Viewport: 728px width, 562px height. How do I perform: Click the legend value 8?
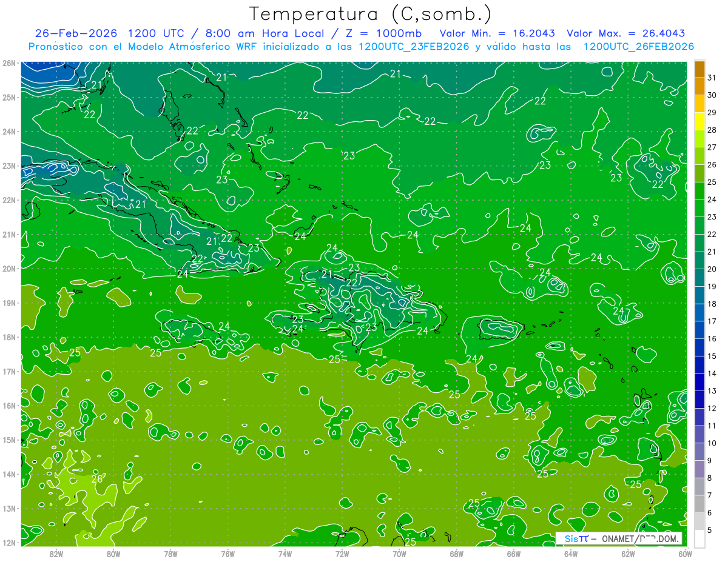(710, 478)
